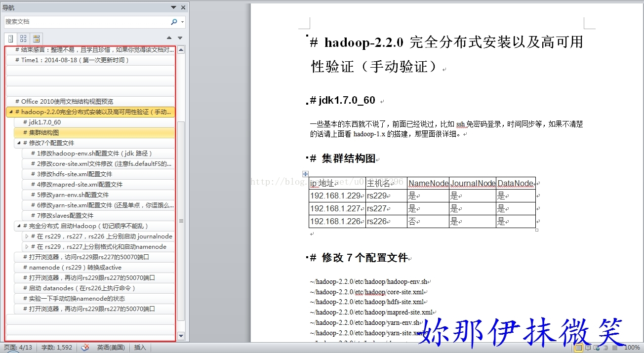Switch to Outline view

(x=605, y=348)
